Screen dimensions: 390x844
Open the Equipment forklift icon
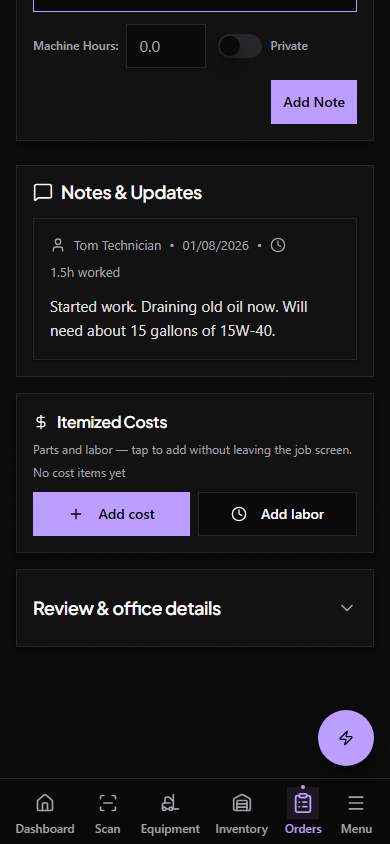click(170, 804)
